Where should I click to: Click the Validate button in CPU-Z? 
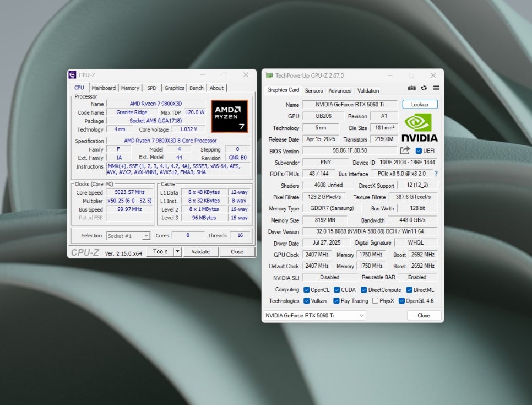point(200,252)
